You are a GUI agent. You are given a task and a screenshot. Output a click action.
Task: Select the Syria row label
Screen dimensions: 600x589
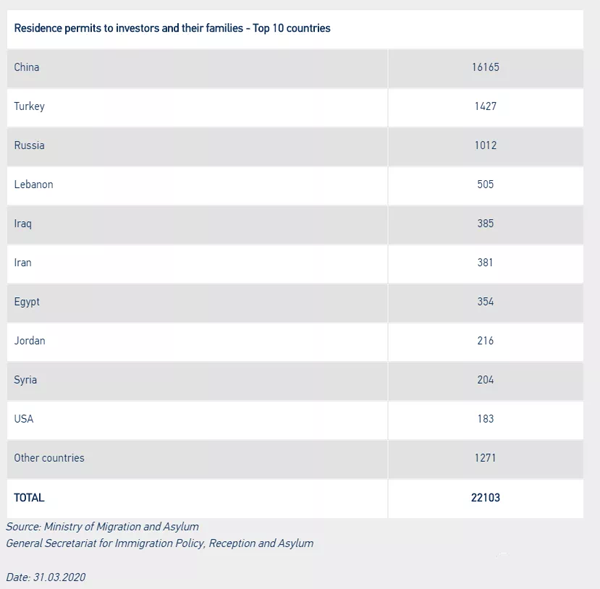(26, 379)
